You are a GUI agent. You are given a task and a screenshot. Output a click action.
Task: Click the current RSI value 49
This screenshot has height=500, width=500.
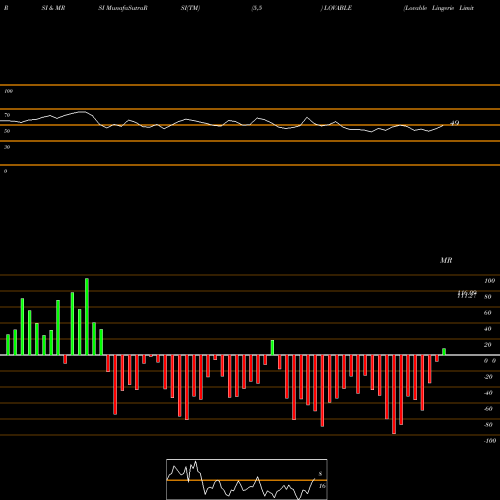(455, 123)
